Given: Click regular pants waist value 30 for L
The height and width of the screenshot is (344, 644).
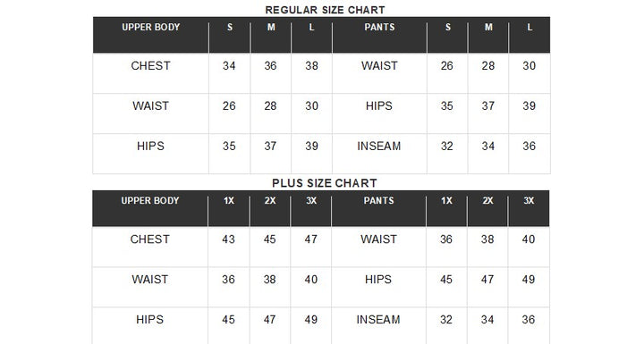Looking at the screenshot, I should pyautogui.click(x=529, y=66).
